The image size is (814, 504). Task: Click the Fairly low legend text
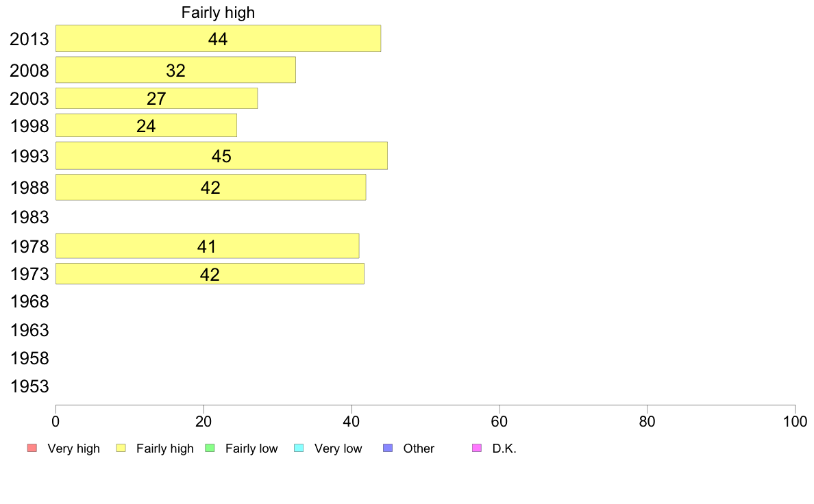[x=251, y=449]
